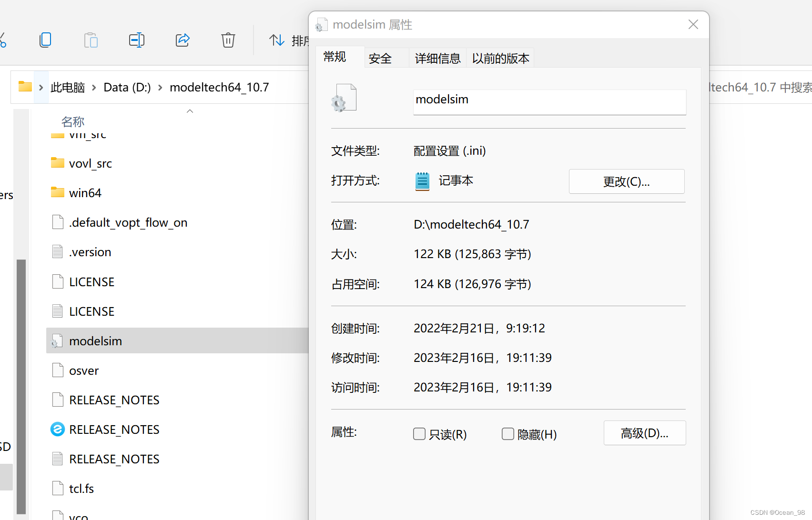Click the Rename icon in Explorer toolbar
Viewport: 812px width, 520px height.
137,40
